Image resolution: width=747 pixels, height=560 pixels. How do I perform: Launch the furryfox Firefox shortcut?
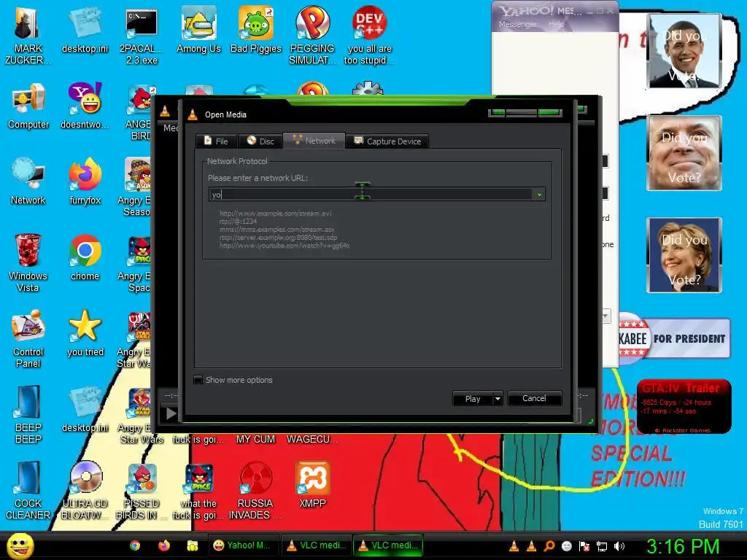point(85,181)
